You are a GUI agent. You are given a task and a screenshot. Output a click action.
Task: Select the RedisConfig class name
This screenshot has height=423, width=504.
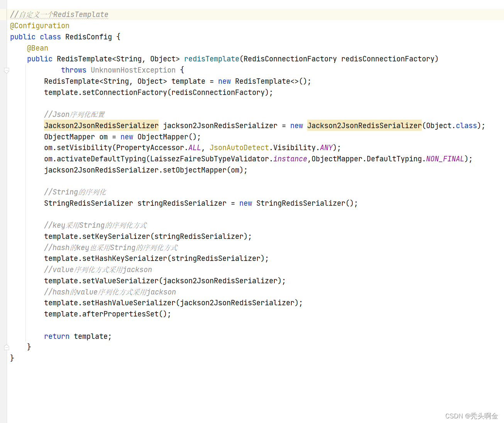point(88,37)
